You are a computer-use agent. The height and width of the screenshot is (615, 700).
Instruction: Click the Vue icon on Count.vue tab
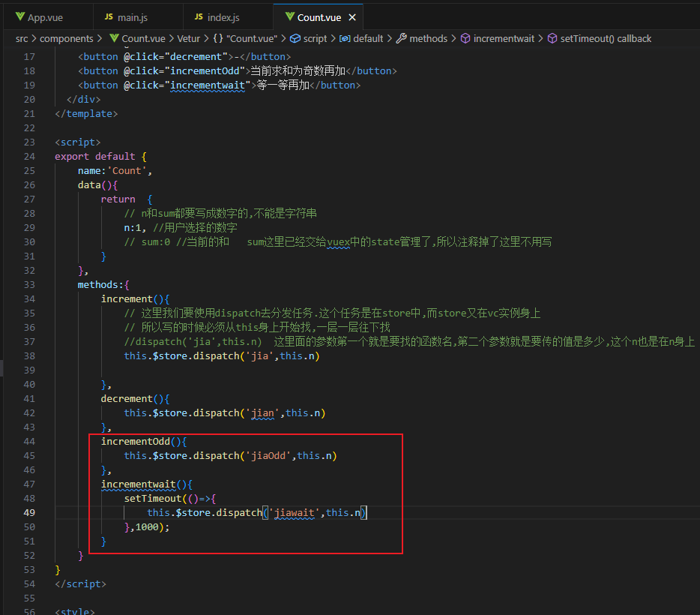(290, 17)
